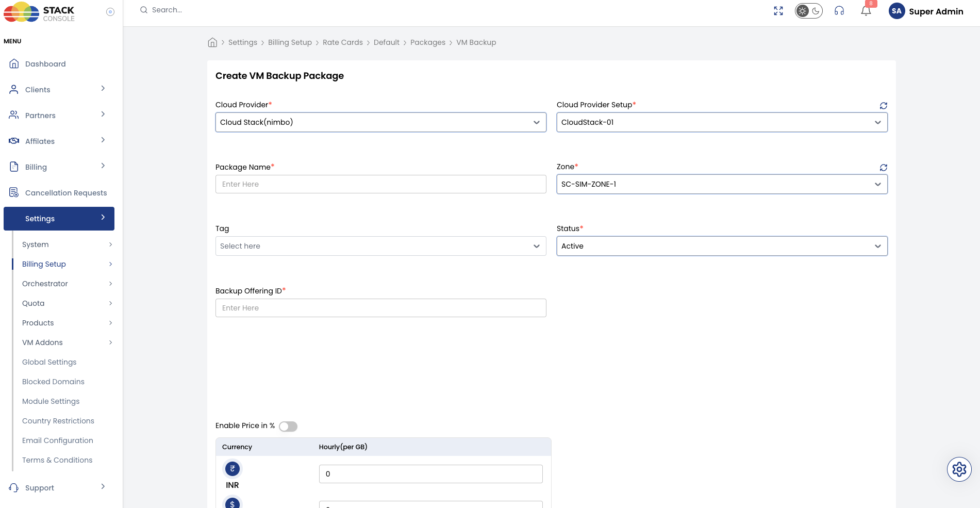
Task: Open Billing Setup submenu
Action: click(44, 264)
